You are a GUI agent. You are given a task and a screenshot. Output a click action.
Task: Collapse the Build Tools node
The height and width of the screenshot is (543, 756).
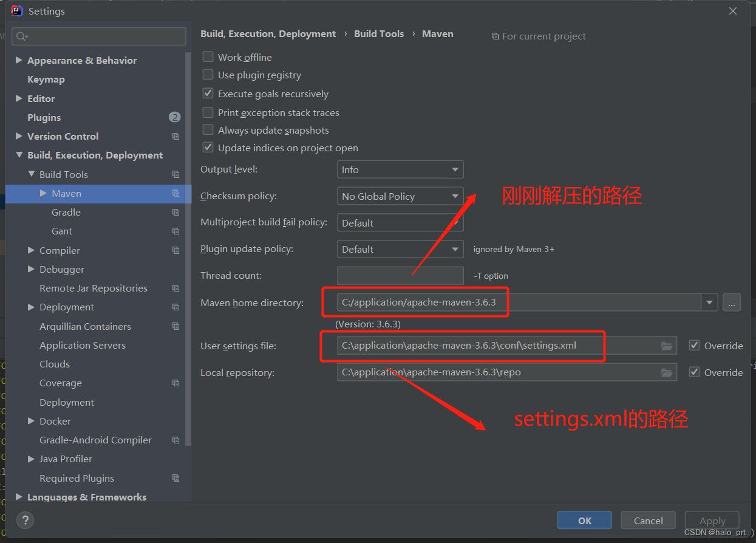[31, 174]
